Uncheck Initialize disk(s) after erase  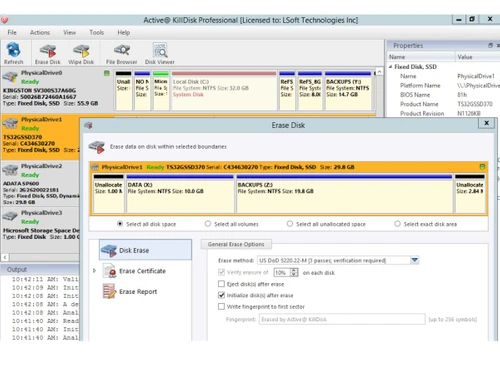pos(221,295)
